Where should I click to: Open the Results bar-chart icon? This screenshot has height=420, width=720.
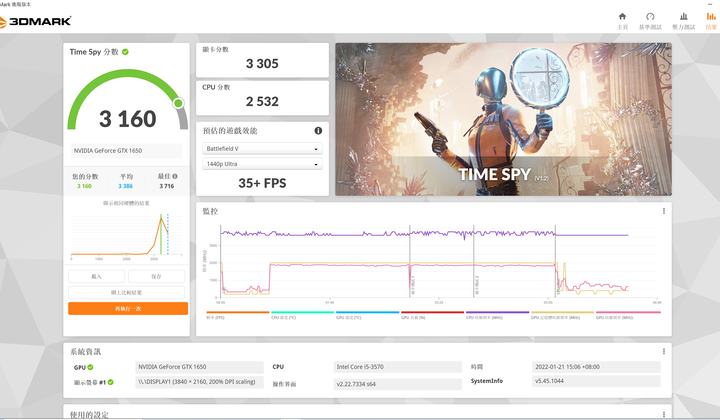point(711,17)
